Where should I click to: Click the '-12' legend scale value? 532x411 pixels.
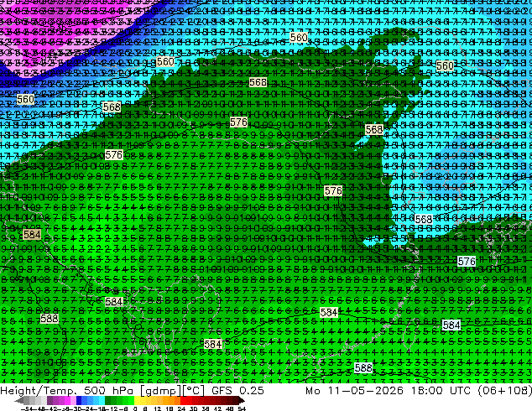[112, 409]
